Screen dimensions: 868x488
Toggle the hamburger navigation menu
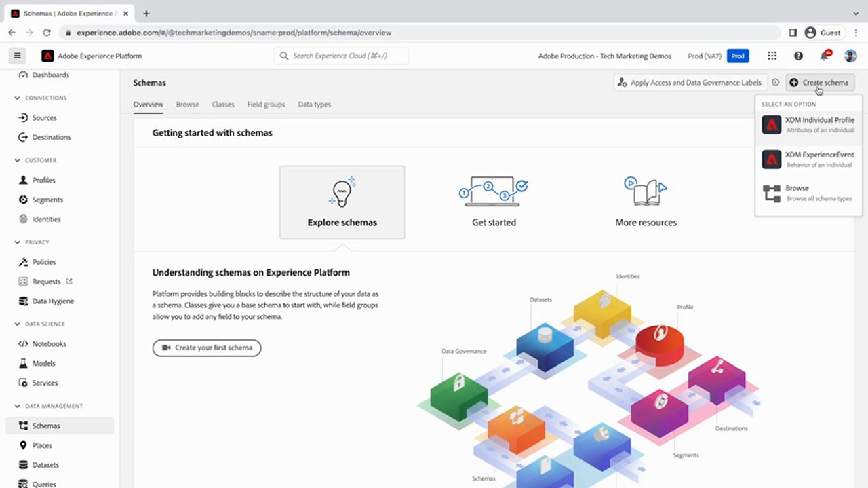tap(17, 56)
